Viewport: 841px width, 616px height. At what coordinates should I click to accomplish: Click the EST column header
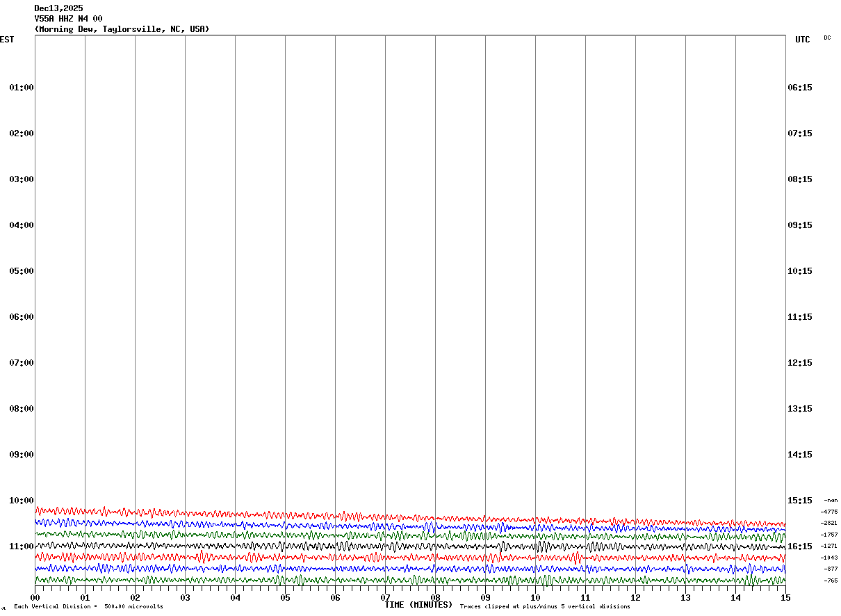7,40
